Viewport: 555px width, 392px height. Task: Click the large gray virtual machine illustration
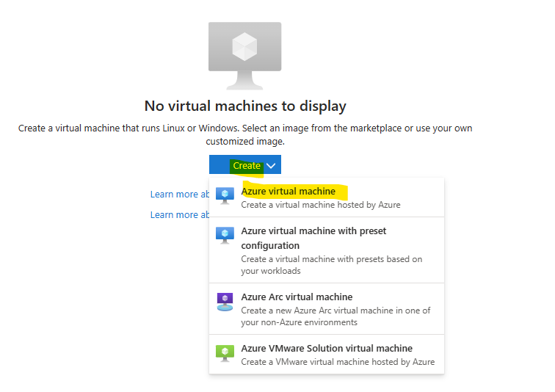click(245, 56)
